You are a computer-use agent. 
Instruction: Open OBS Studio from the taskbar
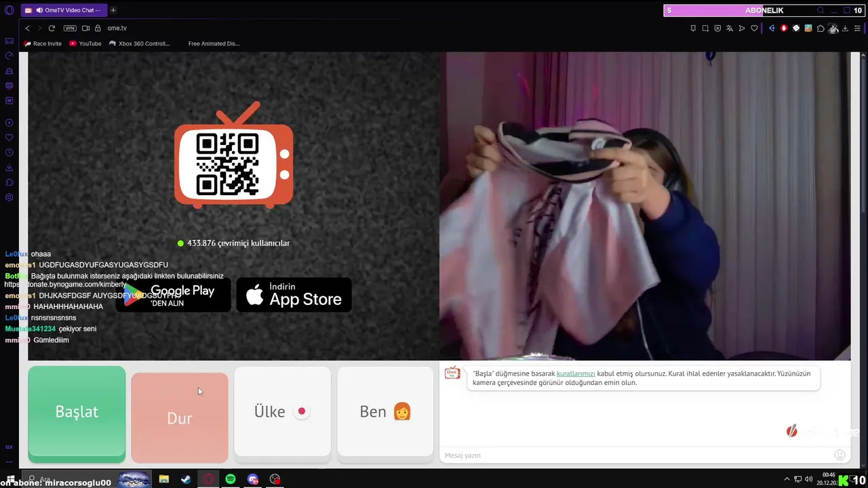pos(275,479)
